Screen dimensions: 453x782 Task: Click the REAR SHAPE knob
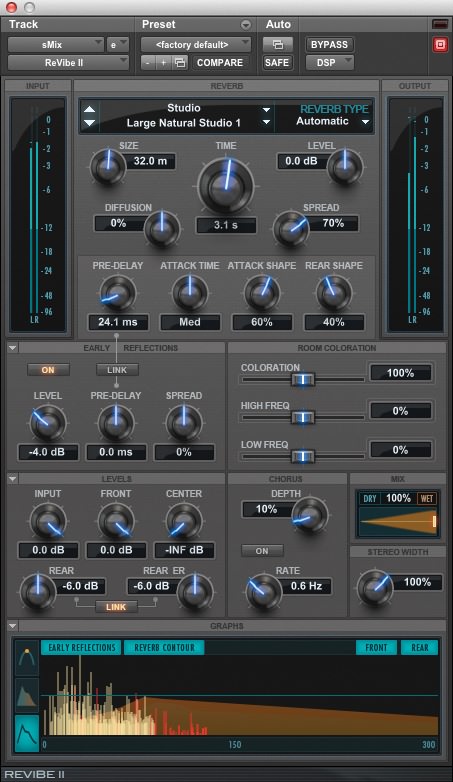point(333,293)
